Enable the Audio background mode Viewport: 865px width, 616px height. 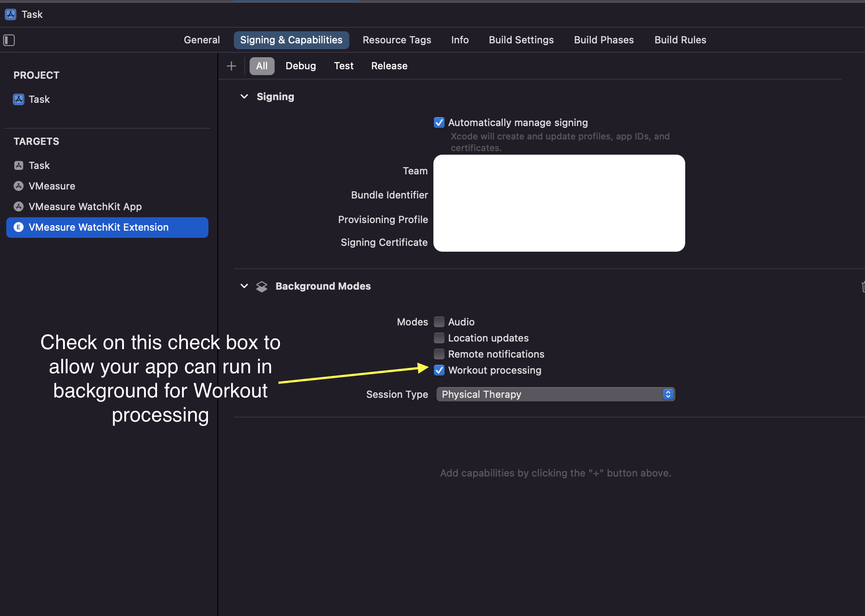(x=439, y=322)
